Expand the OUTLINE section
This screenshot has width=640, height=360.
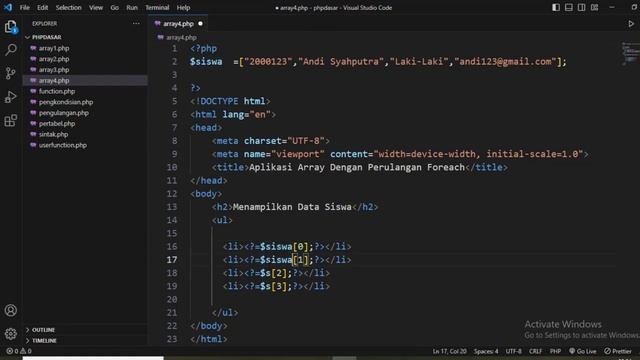pos(43,330)
